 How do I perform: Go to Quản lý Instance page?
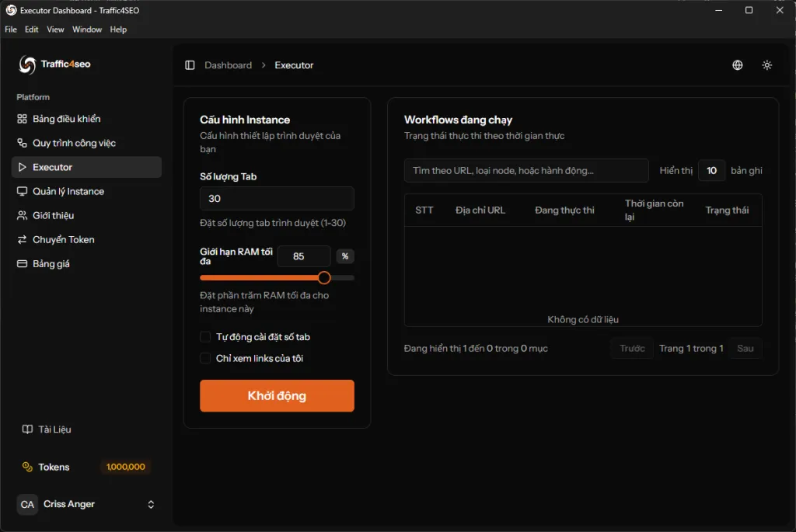[x=86, y=191]
